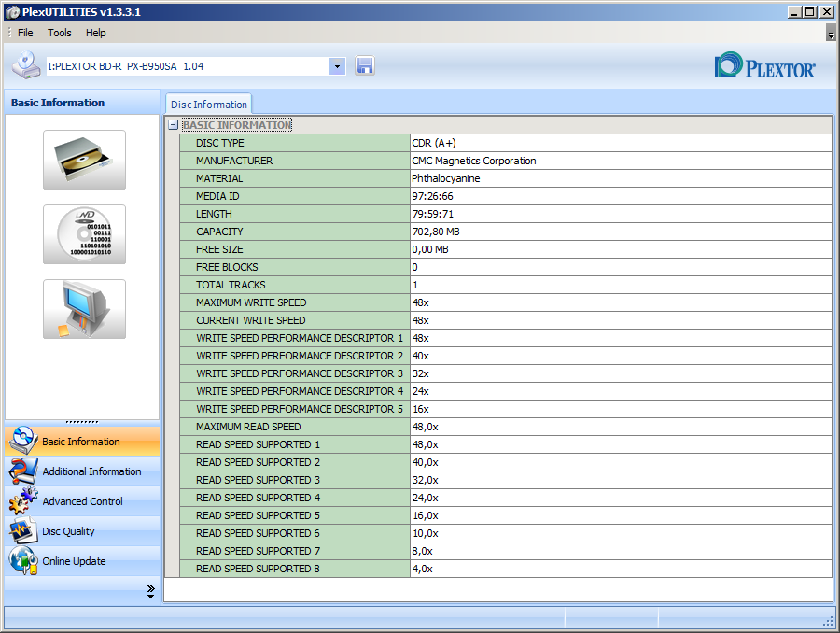Select the DISC TYPE row label
The width and height of the screenshot is (840, 633).
(x=219, y=143)
